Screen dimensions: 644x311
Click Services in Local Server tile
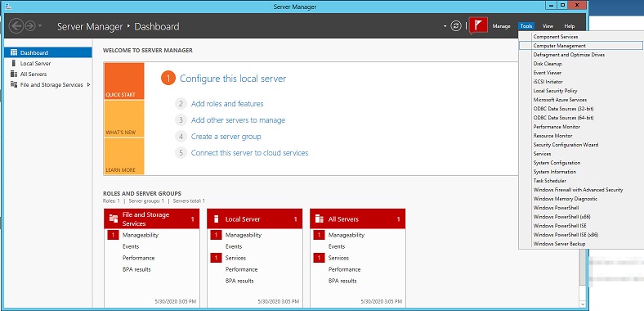point(235,258)
